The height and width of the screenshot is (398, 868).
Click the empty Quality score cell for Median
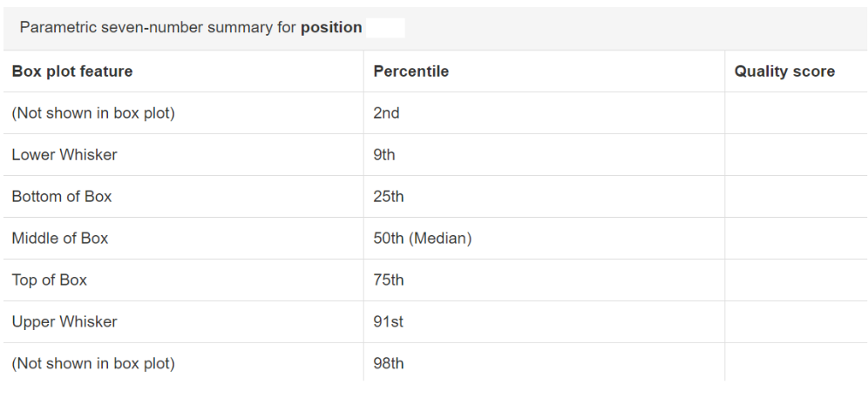pyautogui.click(x=795, y=239)
